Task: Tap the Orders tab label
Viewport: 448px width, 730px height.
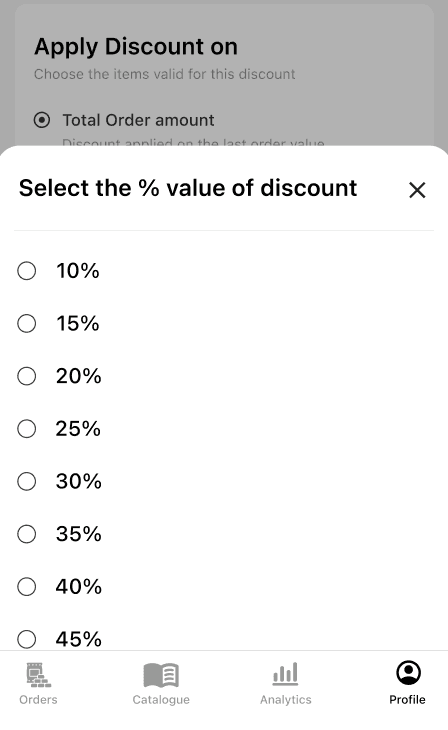Action: point(38,699)
